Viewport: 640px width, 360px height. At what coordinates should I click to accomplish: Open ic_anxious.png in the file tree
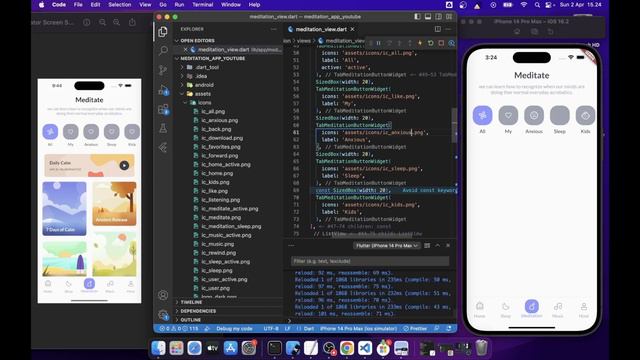(220, 120)
